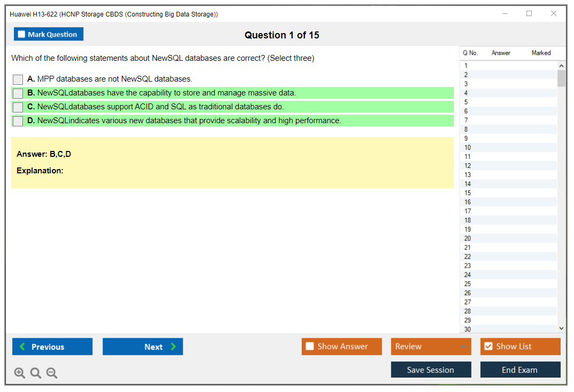This screenshot has height=392, width=574.
Task: Click the zoom in magnifier icon
Action: 20,373
